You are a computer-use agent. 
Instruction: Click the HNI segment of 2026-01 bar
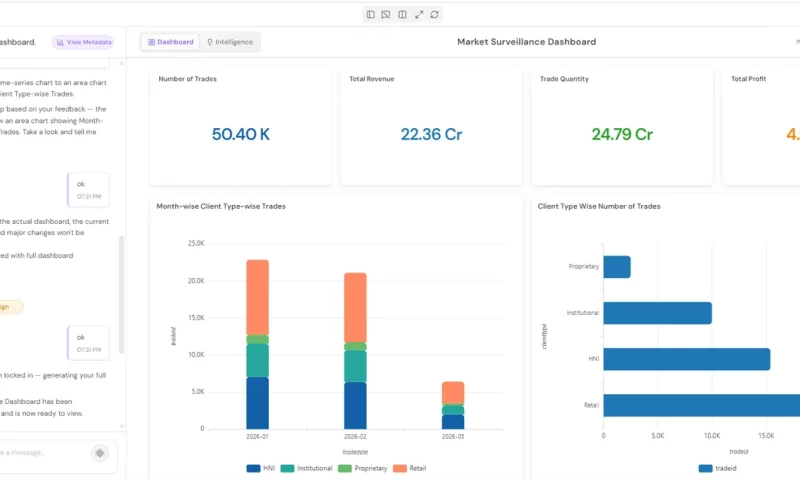(258, 403)
